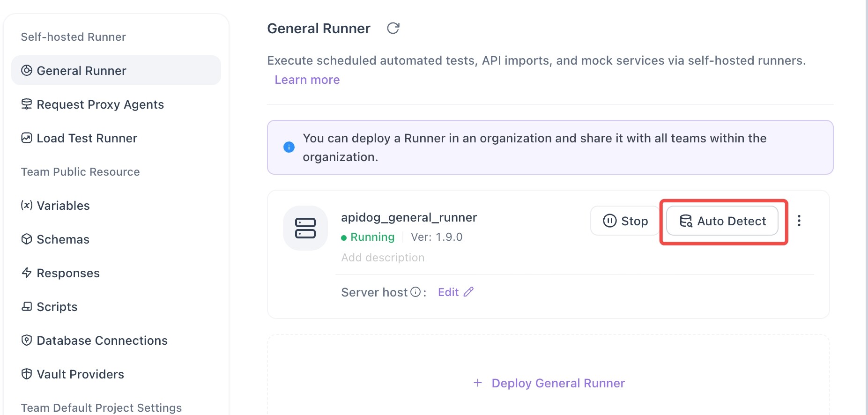
Task: Click Deploy General Runner
Action: pos(549,383)
